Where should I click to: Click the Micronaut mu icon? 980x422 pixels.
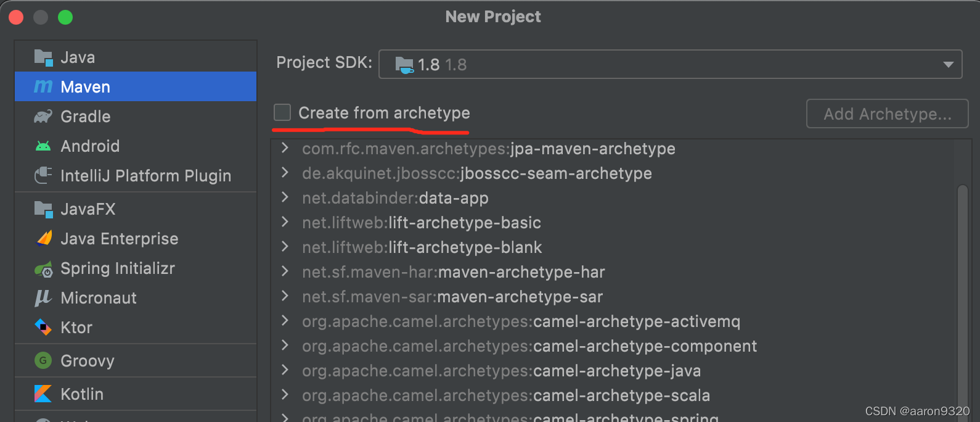pos(43,298)
